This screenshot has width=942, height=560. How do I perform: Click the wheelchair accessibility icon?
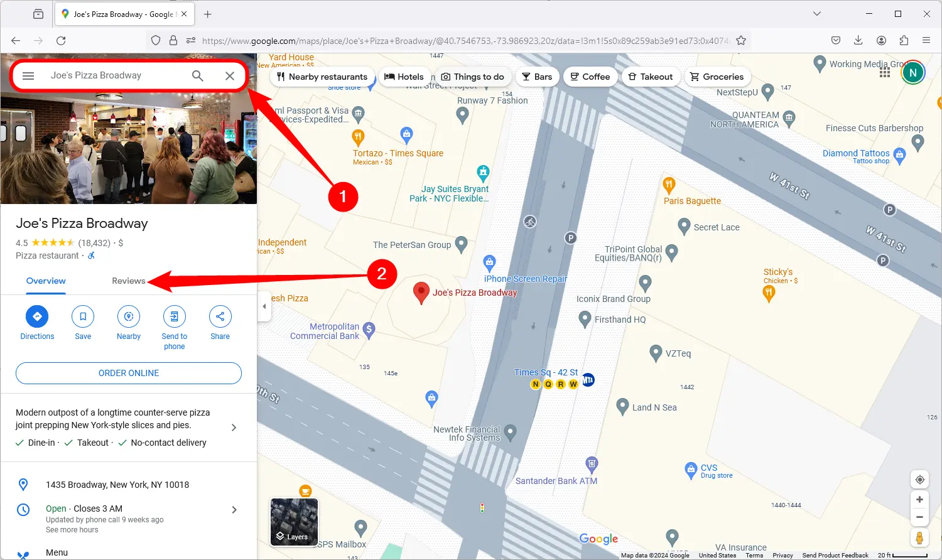91,256
